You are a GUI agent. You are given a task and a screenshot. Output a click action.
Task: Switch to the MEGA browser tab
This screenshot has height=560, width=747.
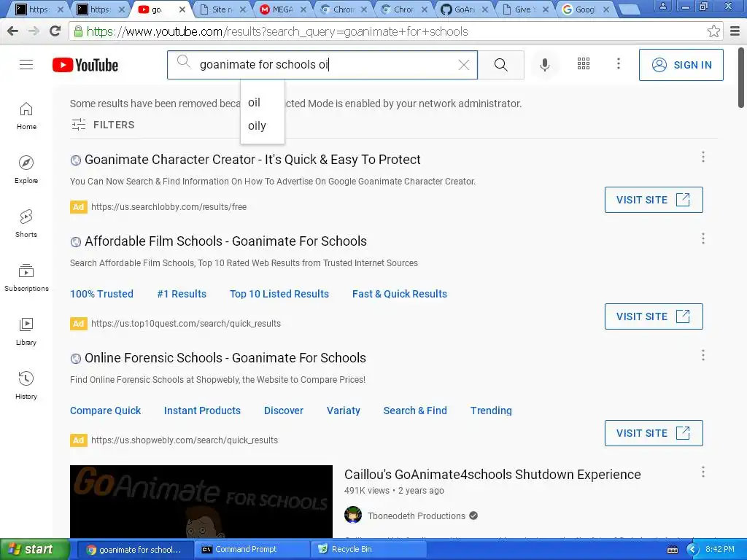(283, 9)
